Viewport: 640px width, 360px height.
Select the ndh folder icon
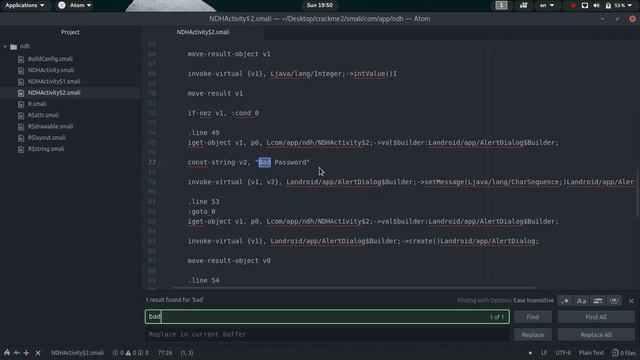coord(13,47)
